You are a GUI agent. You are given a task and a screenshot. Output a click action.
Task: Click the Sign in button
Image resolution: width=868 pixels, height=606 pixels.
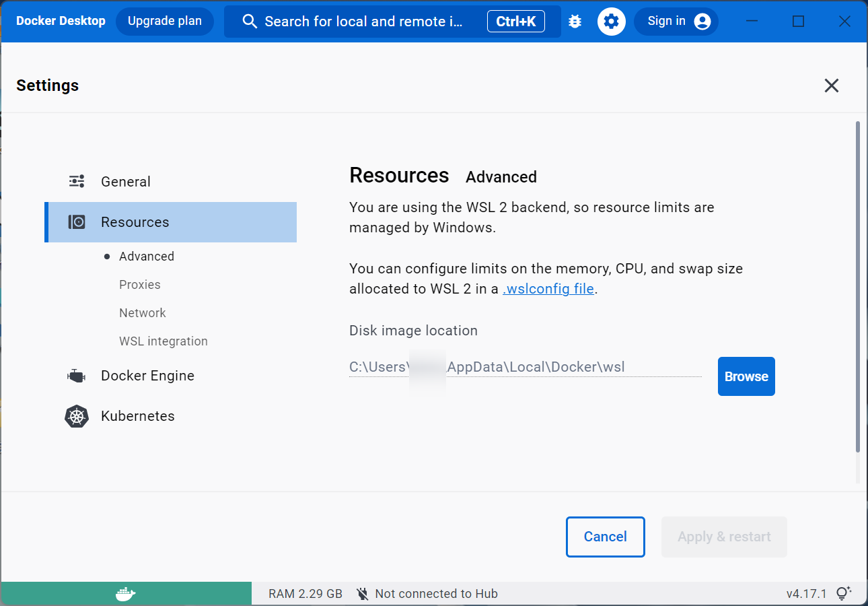676,22
